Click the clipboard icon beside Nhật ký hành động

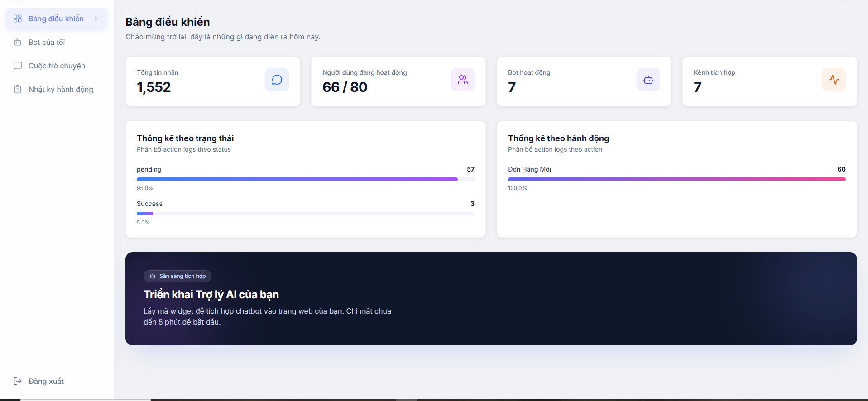tap(18, 89)
